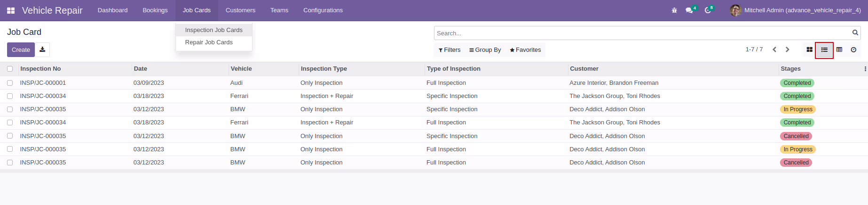This screenshot has width=868, height=205.
Task: Choose Repair Job Cards menu entry
Action: tap(209, 42)
